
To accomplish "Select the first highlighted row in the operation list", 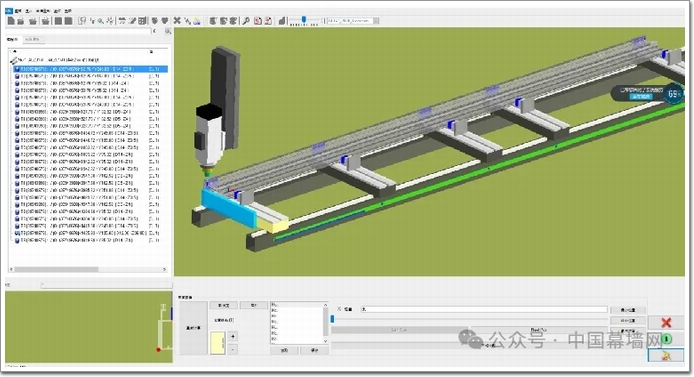I will pyautogui.click(x=90, y=69).
